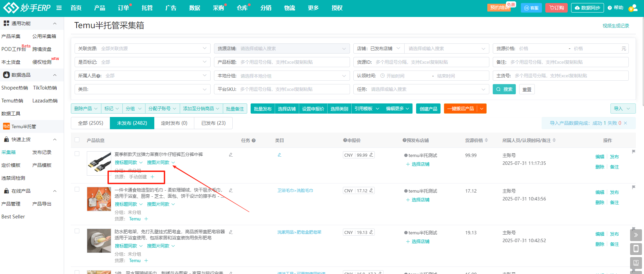
Task: Open 编辑更多 dropdown
Action: (x=397, y=109)
